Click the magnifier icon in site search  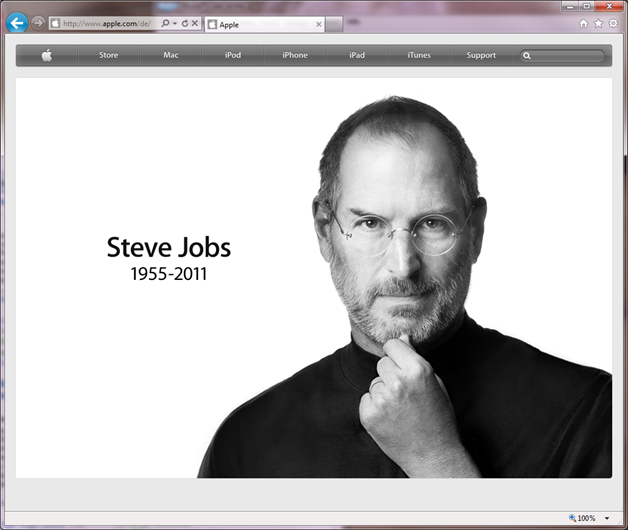click(527, 56)
